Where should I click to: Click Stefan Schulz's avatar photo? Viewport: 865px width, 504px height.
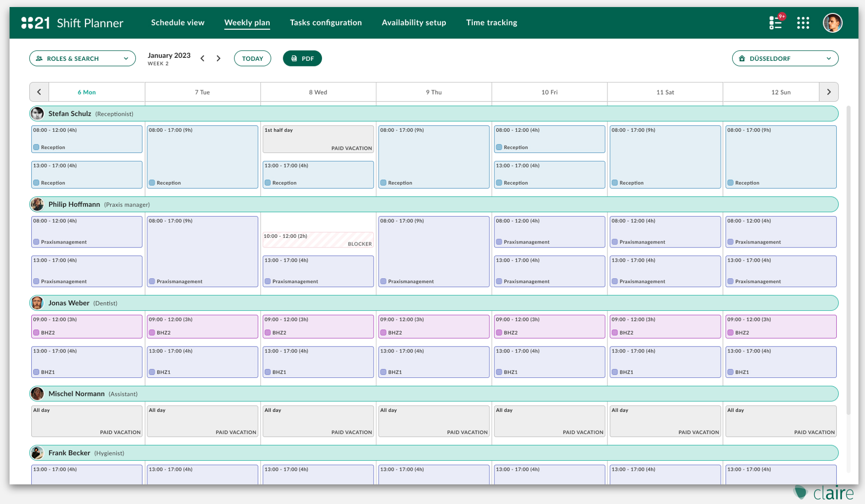[37, 114]
